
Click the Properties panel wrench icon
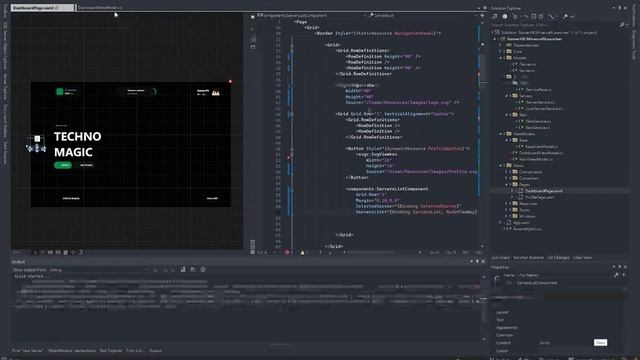pyautogui.click(x=616, y=276)
